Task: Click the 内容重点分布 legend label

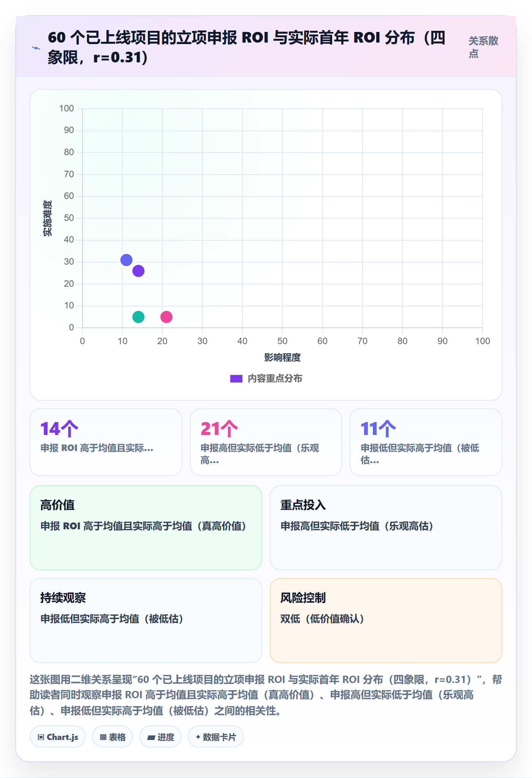Action: click(275, 379)
